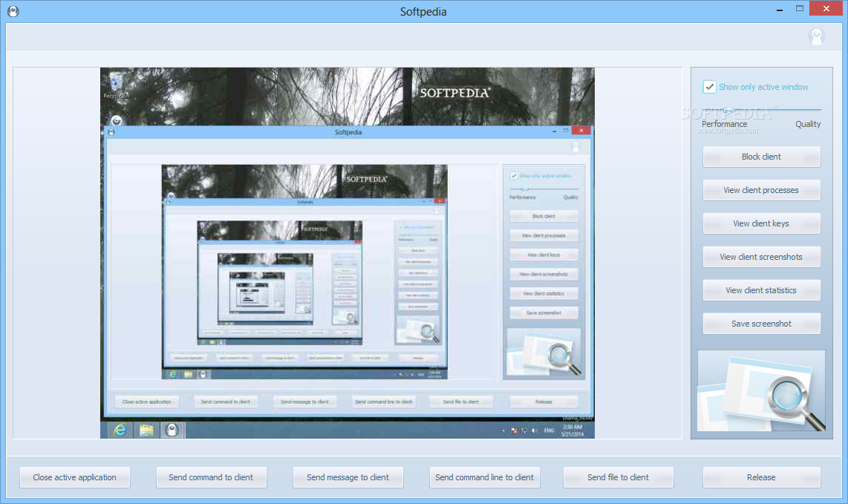848x504 pixels.
Task: Click the network icon in the remote system tray
Action: coord(524,431)
